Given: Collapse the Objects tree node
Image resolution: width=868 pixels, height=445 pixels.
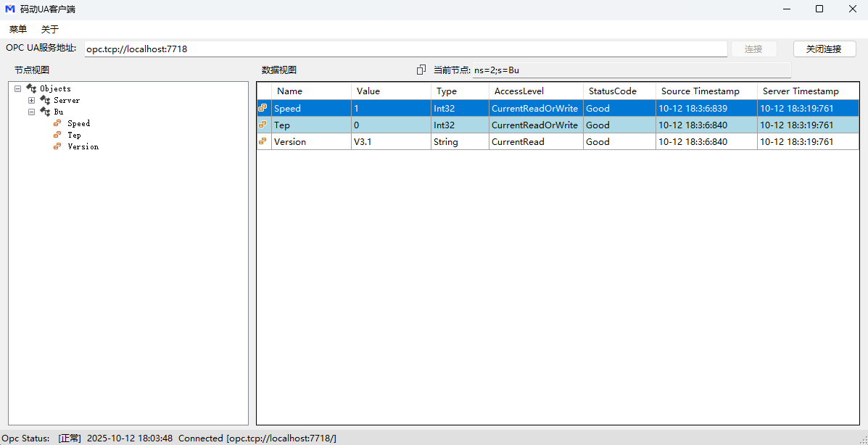Looking at the screenshot, I should pyautogui.click(x=17, y=88).
